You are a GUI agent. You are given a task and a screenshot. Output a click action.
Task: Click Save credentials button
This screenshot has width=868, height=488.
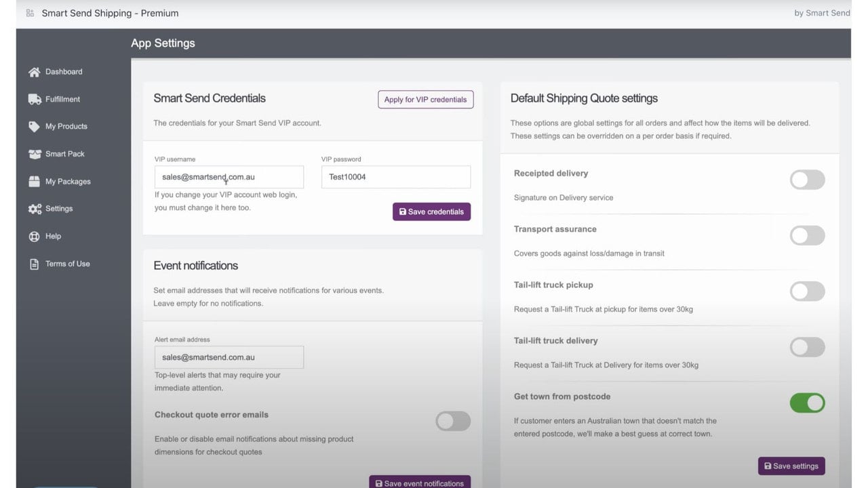431,211
